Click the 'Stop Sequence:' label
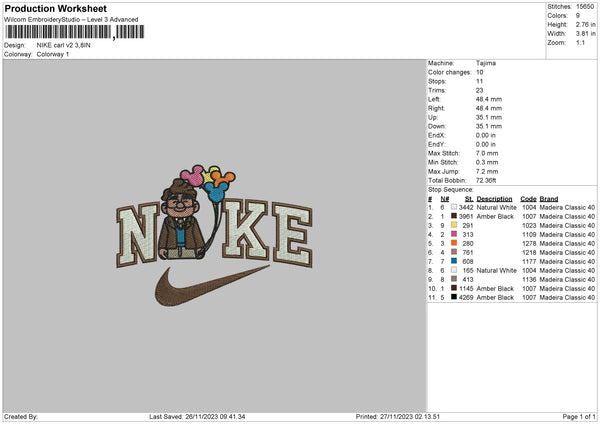The width and height of the screenshot is (600, 424). click(x=450, y=190)
